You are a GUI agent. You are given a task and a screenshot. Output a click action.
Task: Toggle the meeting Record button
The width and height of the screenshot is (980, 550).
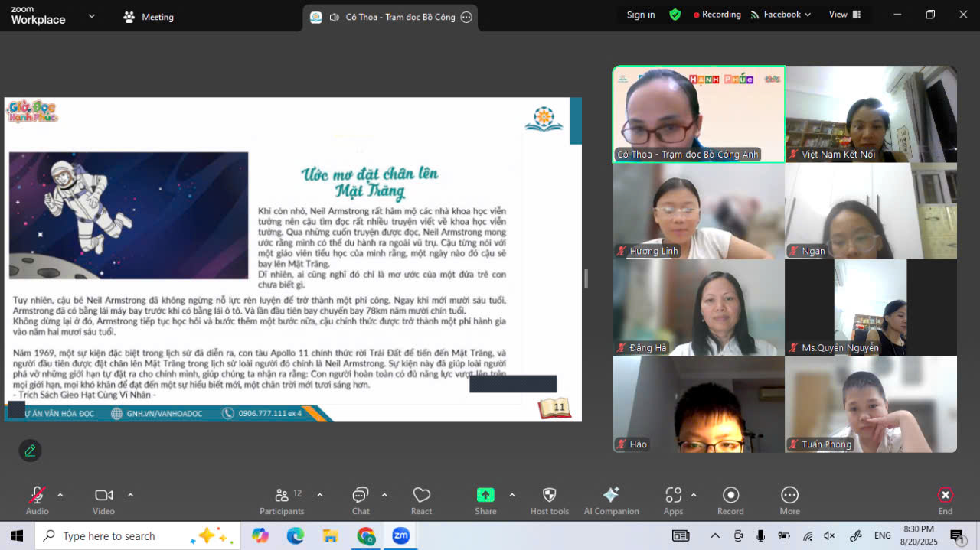pyautogui.click(x=730, y=496)
